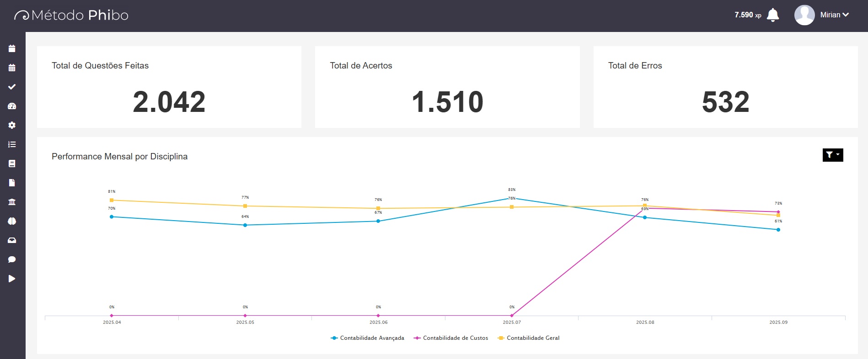Open the chat bubble icon in sidebar
The image size is (868, 359).
point(12,259)
